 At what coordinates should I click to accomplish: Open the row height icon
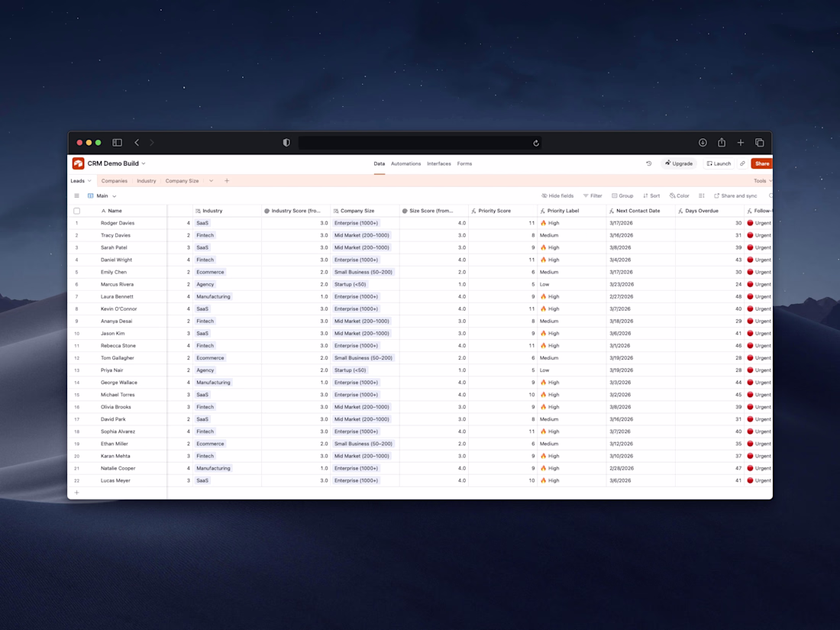click(701, 195)
